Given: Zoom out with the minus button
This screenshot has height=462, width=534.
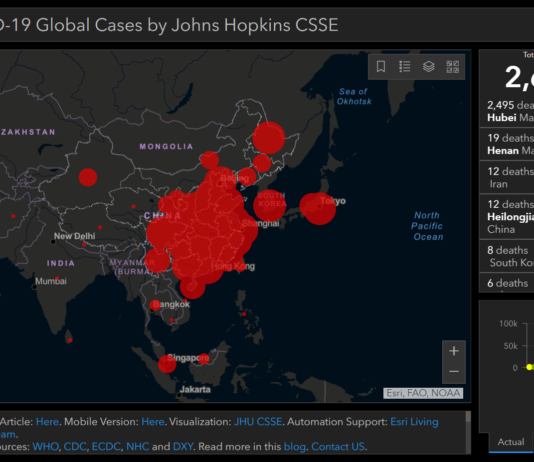Looking at the screenshot, I should [454, 372].
